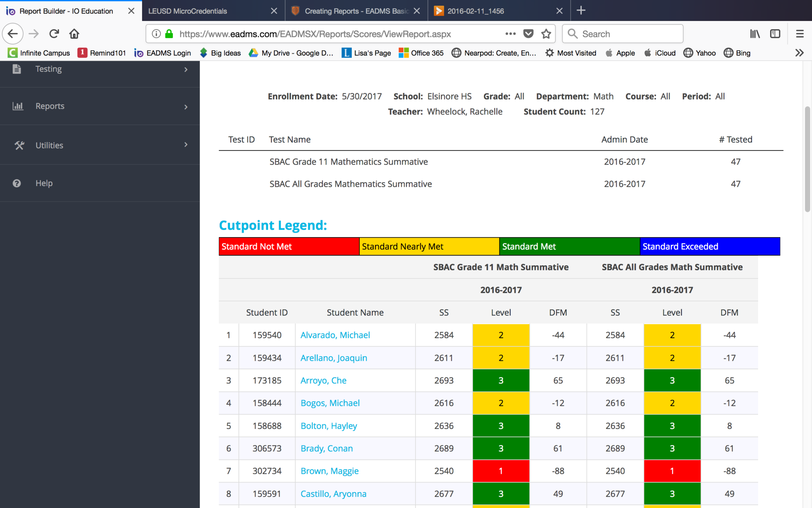Open student link Brown, Maggie
Image resolution: width=812 pixels, height=508 pixels.
click(329, 471)
